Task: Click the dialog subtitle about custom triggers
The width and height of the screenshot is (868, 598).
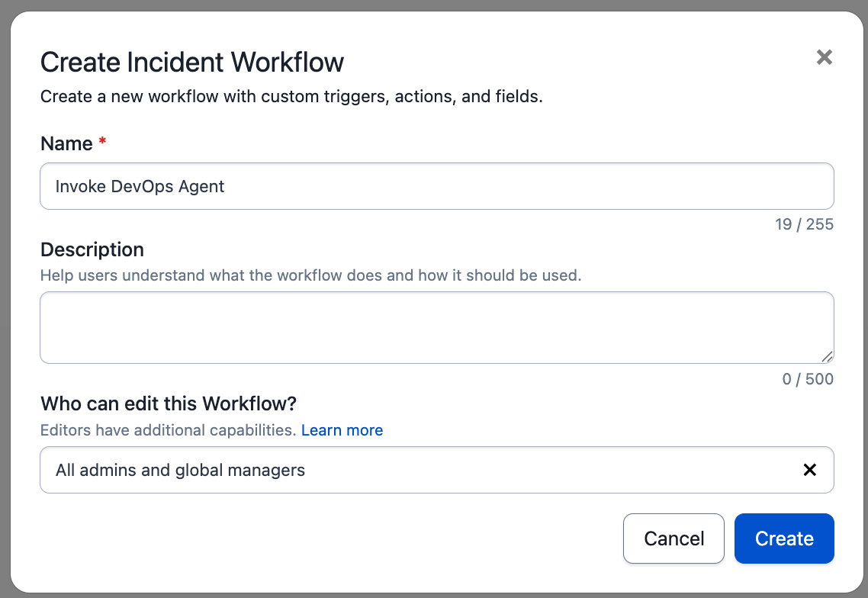Action: (x=291, y=97)
